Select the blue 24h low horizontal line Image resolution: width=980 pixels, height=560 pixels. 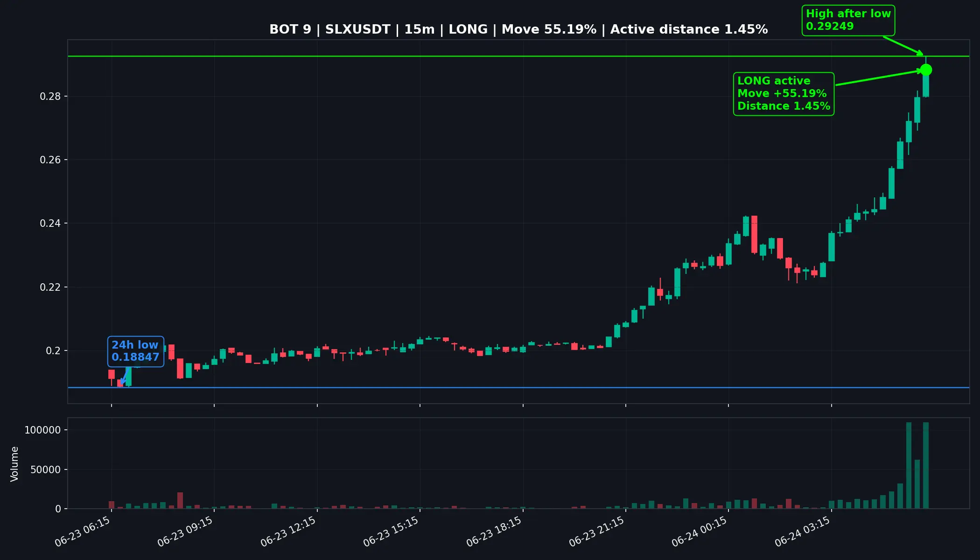(x=518, y=387)
